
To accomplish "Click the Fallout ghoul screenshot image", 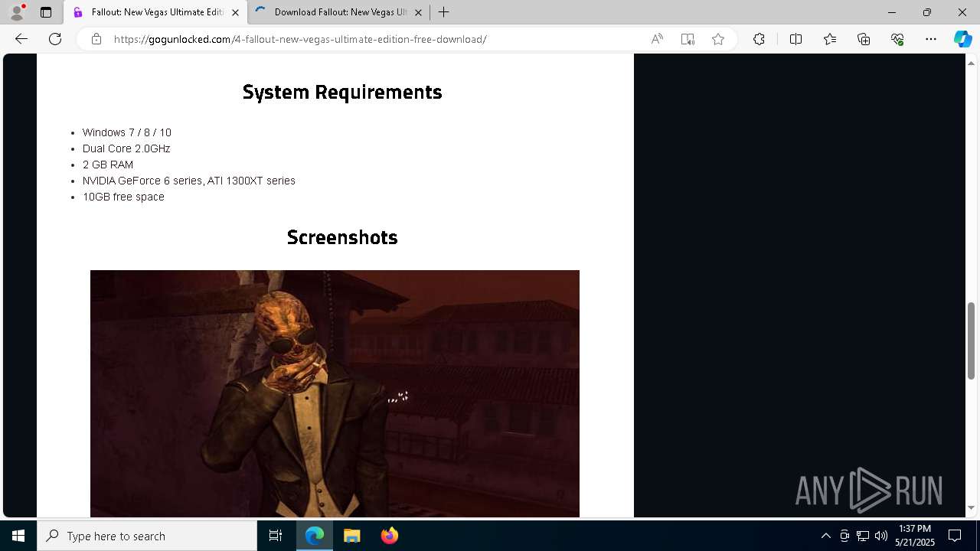I will tap(335, 393).
